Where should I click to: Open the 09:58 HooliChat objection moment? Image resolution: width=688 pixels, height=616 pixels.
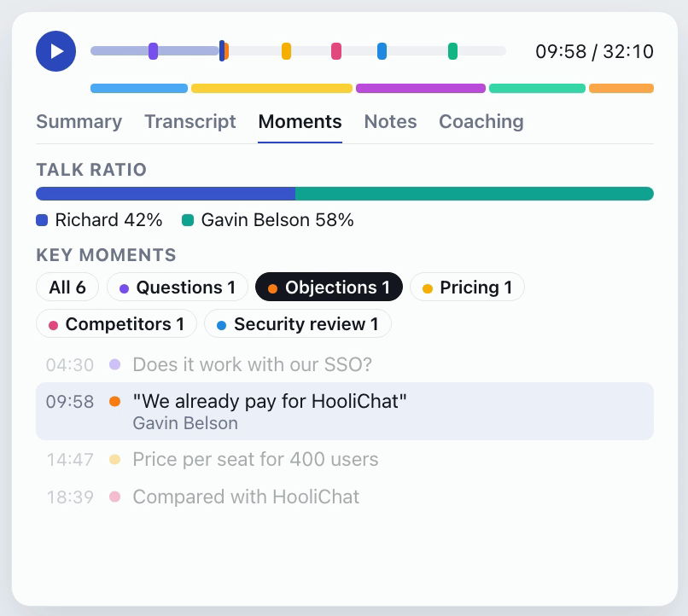coord(345,411)
